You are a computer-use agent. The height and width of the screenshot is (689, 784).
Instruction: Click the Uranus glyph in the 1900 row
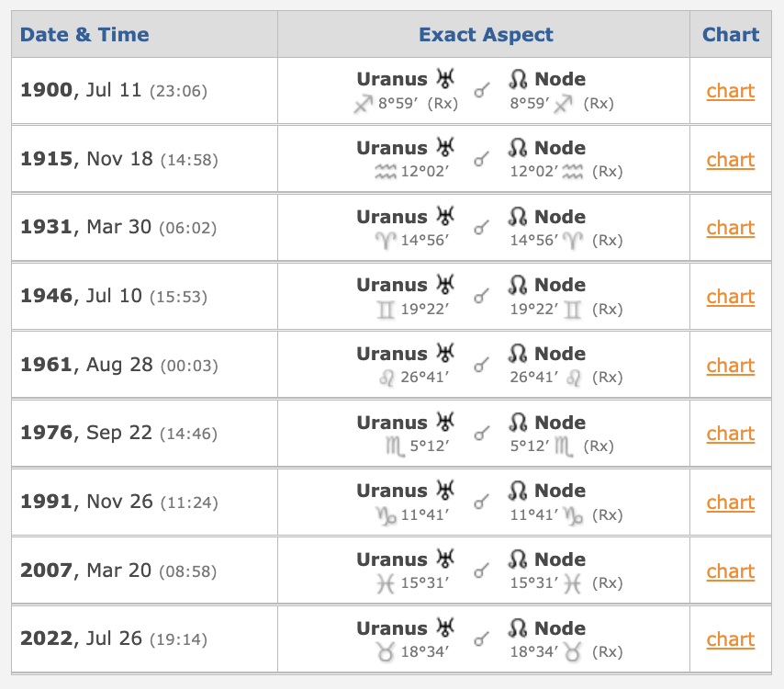point(444,79)
